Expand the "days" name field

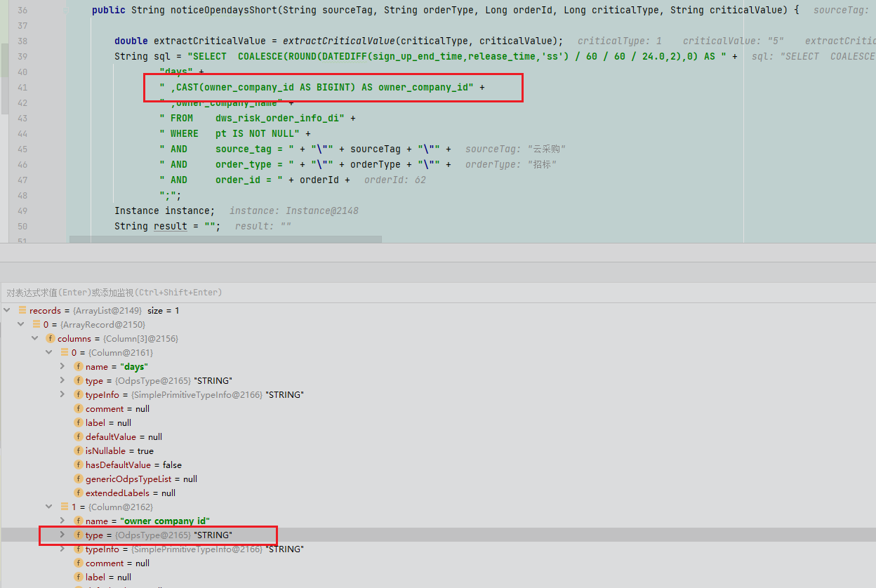click(x=62, y=366)
